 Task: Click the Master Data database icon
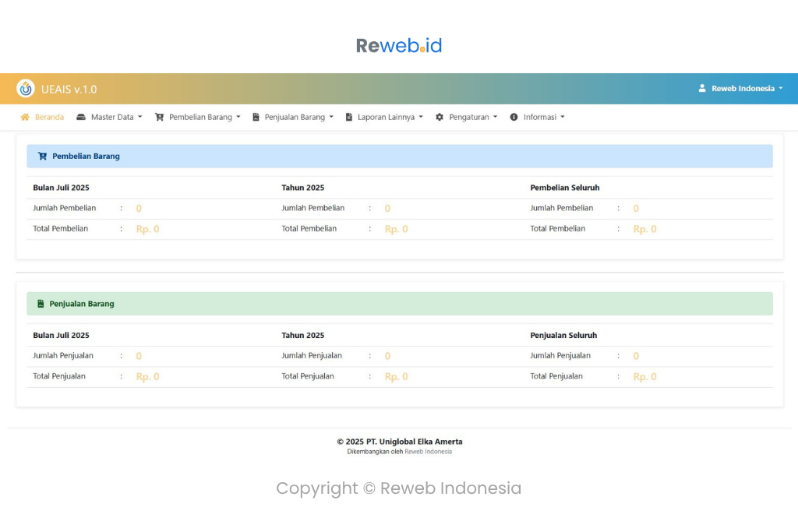coord(81,118)
